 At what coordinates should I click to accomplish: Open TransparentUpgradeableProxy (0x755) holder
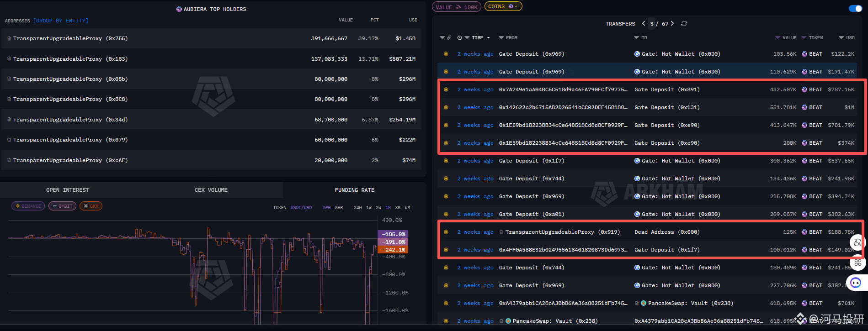(x=70, y=38)
